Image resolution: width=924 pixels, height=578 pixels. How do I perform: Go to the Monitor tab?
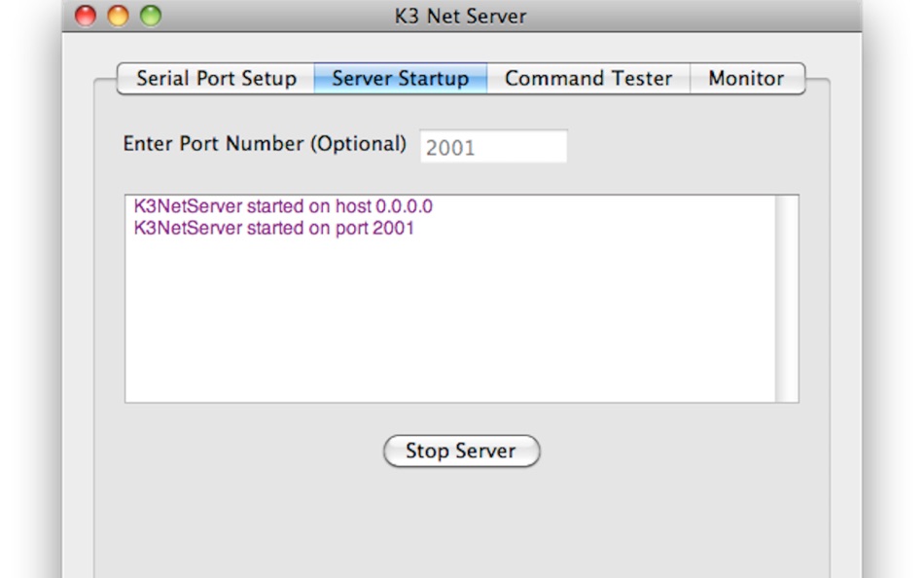click(x=747, y=79)
